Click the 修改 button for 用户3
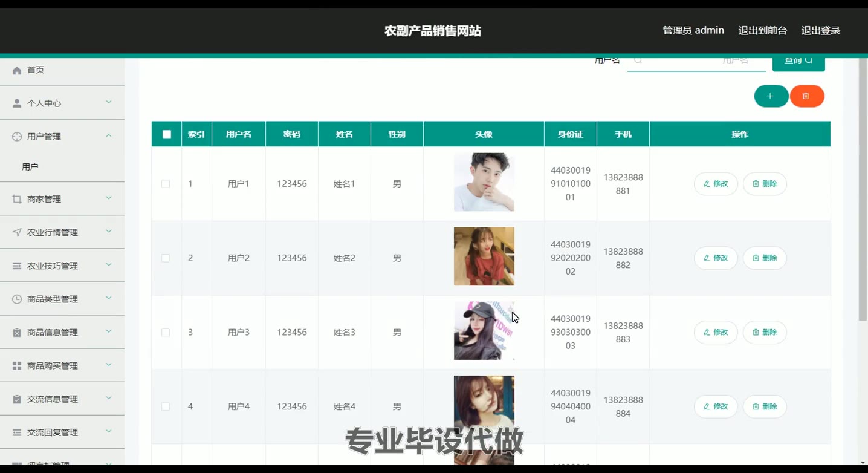This screenshot has height=473, width=868. [716, 332]
